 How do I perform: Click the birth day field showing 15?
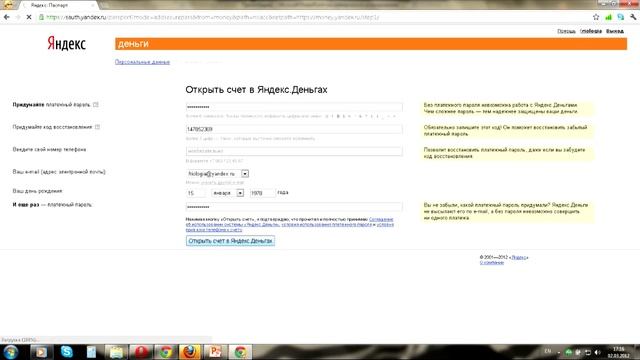pyautogui.click(x=196, y=193)
